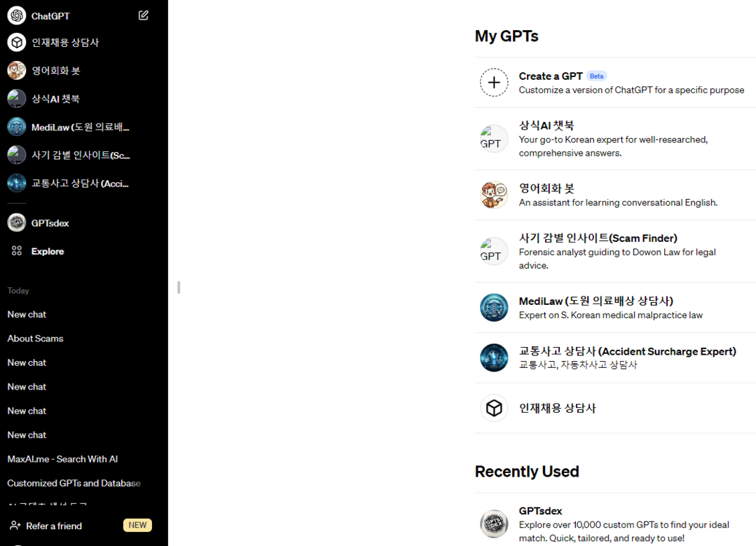The width and height of the screenshot is (756, 546).
Task: Open 교통사고 상담사 (Accident Surcharge Expert) title
Action: click(x=627, y=351)
